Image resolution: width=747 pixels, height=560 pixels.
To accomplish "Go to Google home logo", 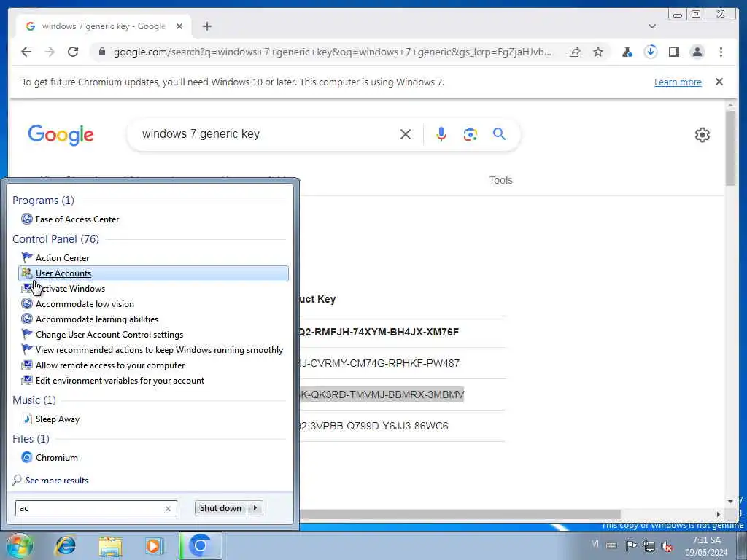I will click(61, 135).
